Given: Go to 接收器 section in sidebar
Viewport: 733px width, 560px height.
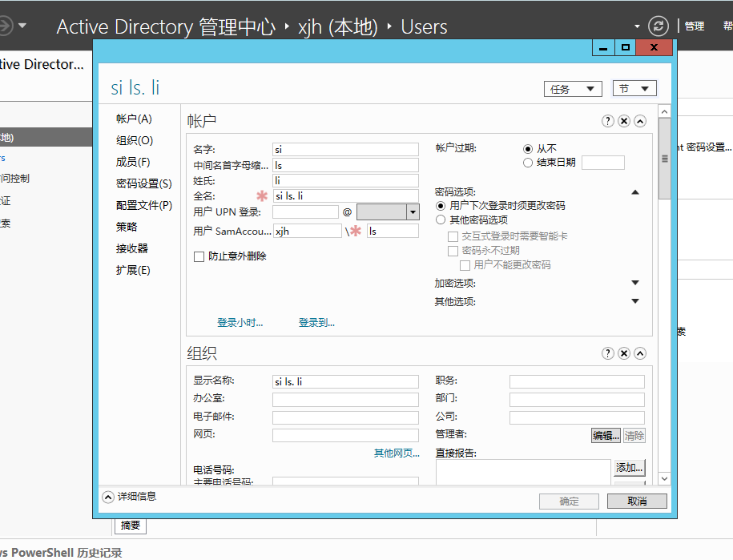Looking at the screenshot, I should click(x=132, y=248).
